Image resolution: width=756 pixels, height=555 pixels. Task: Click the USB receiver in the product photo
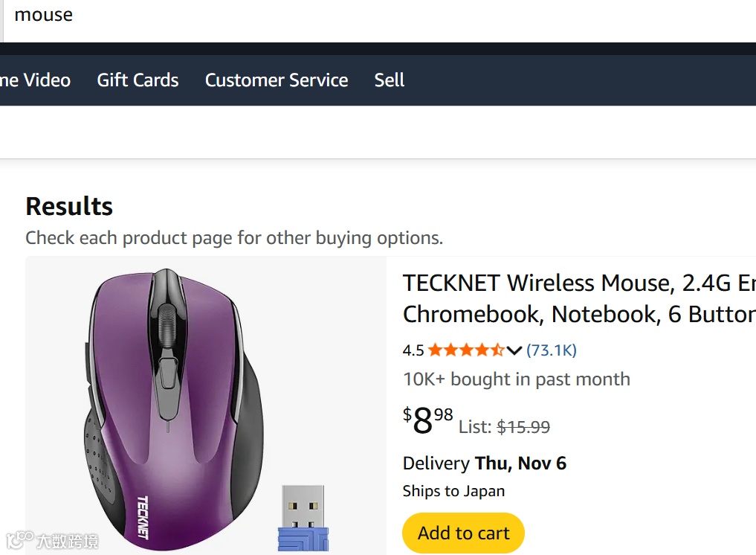pyautogui.click(x=303, y=517)
